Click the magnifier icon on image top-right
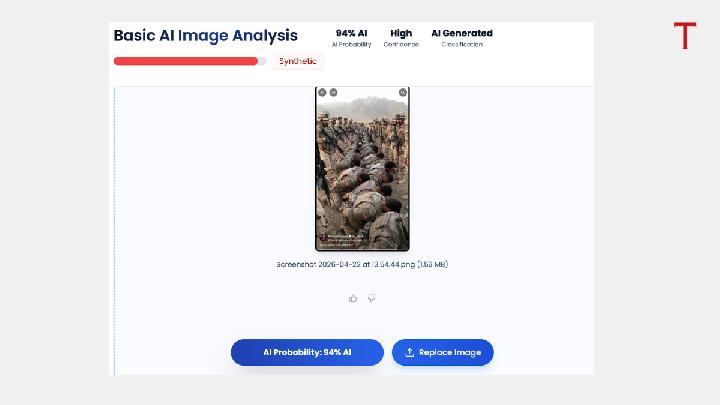The height and width of the screenshot is (405, 720). click(402, 92)
